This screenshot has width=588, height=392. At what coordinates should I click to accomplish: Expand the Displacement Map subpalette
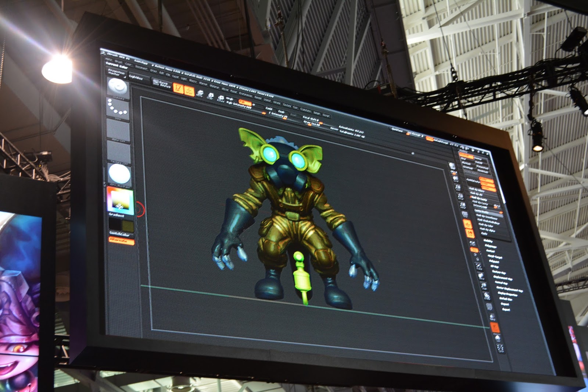point(503,278)
